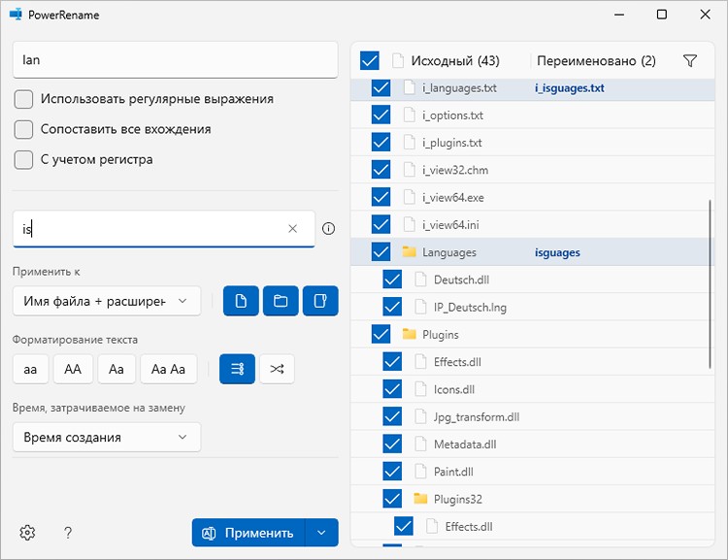Show info about replace syntax
This screenshot has height=560, width=728.
click(328, 228)
